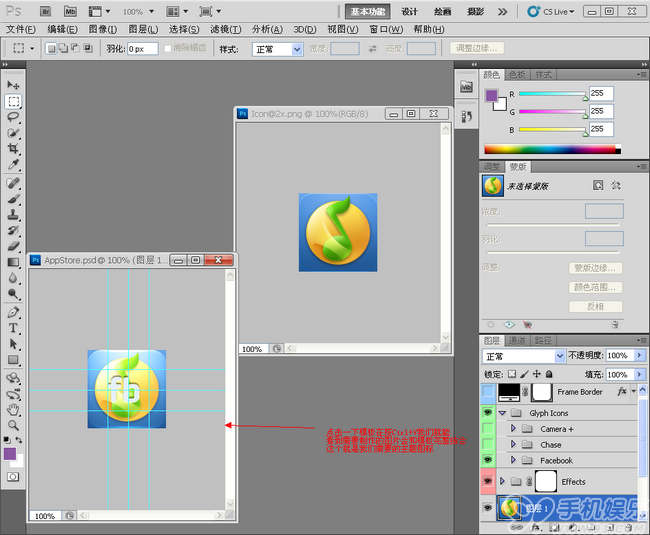Click the 不透明度 opacity field

(620, 356)
